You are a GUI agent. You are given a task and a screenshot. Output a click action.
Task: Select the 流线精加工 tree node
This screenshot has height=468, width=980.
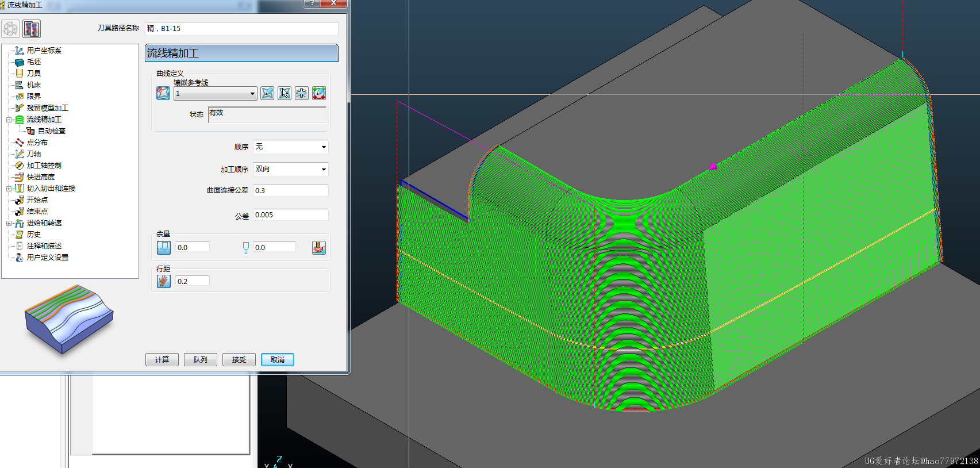click(x=44, y=120)
